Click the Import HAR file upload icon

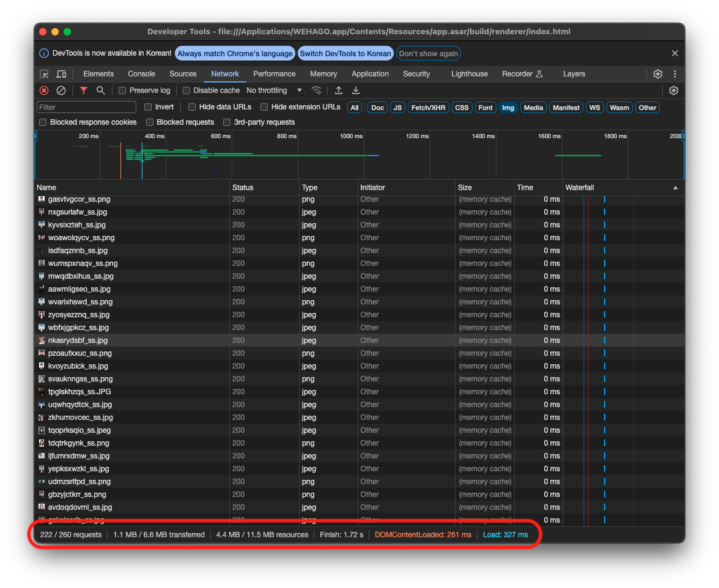pos(338,90)
